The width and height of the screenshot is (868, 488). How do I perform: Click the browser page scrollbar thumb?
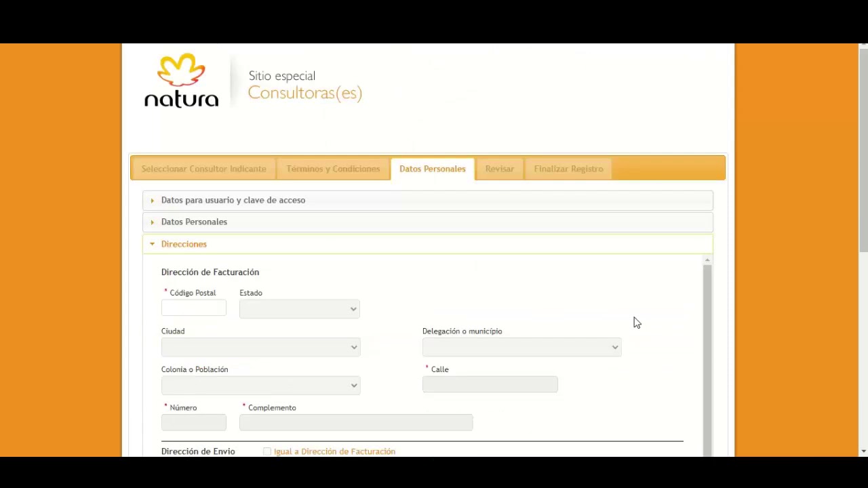(863, 150)
